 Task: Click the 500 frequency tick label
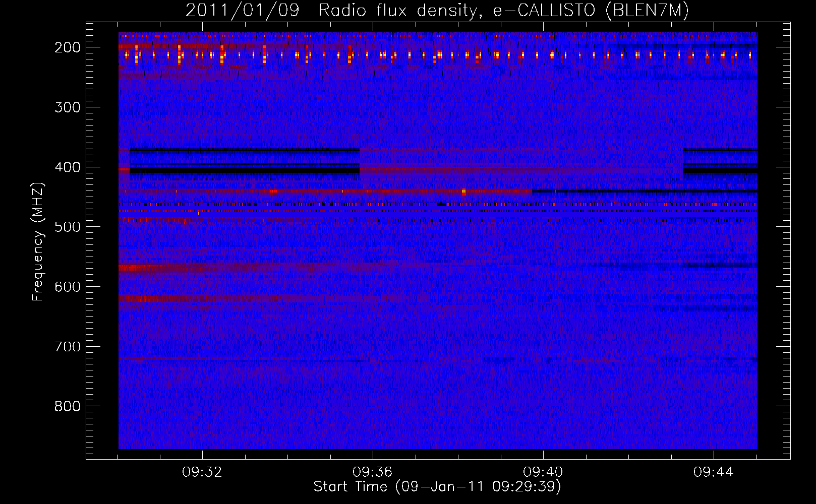(x=68, y=227)
